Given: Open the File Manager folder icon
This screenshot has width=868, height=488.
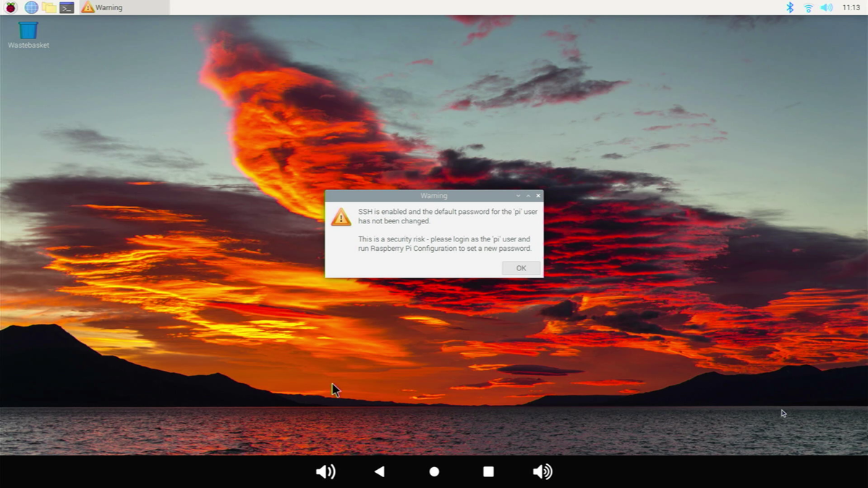Looking at the screenshot, I should tap(49, 7).
